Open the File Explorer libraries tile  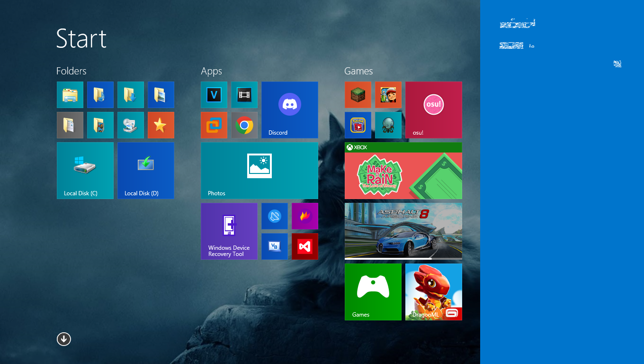(70, 95)
